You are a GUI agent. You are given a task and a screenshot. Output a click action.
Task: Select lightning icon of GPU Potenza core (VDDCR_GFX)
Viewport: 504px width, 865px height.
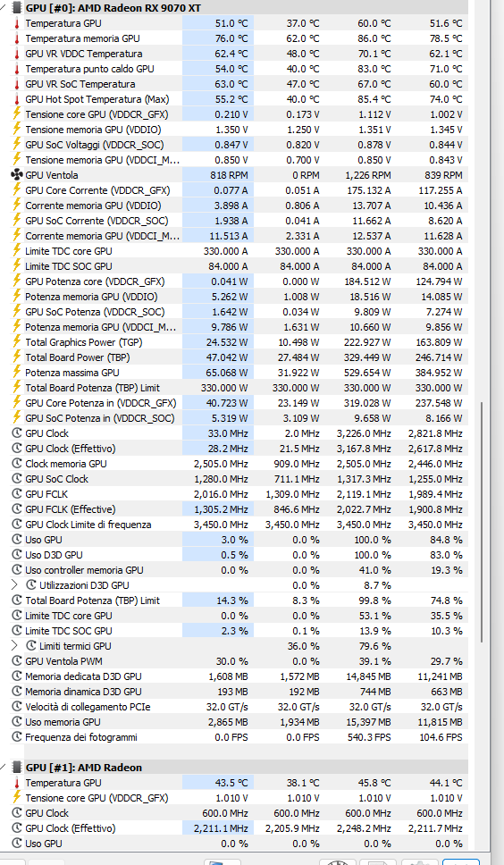tap(17, 281)
